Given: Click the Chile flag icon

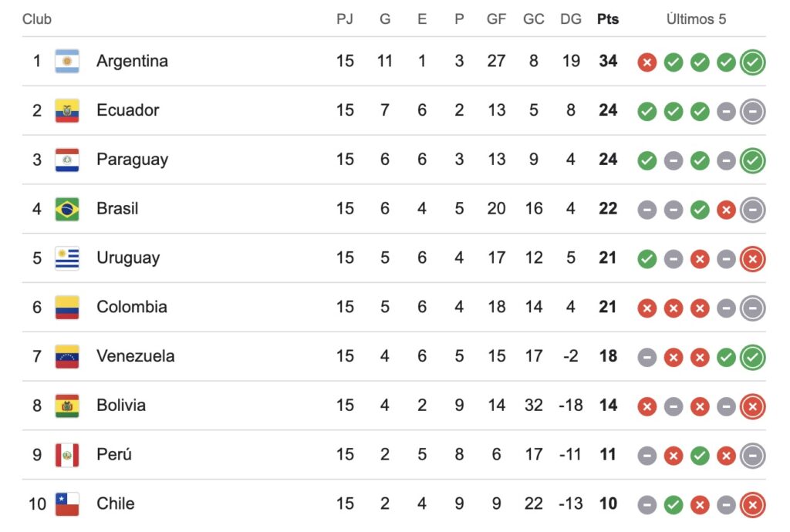Looking at the screenshot, I should coord(67,504).
